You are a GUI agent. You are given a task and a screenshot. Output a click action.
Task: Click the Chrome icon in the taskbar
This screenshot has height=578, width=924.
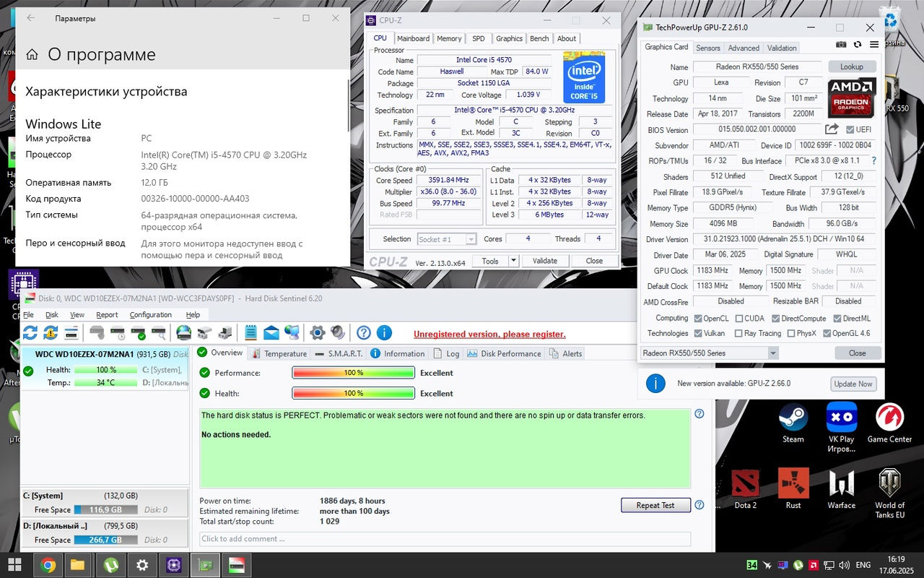tap(48, 565)
